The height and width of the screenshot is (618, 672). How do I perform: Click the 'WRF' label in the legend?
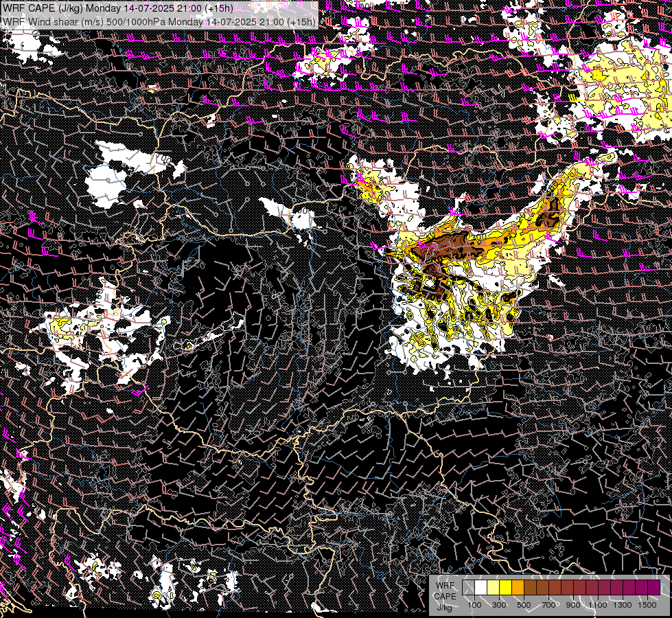(x=445, y=586)
